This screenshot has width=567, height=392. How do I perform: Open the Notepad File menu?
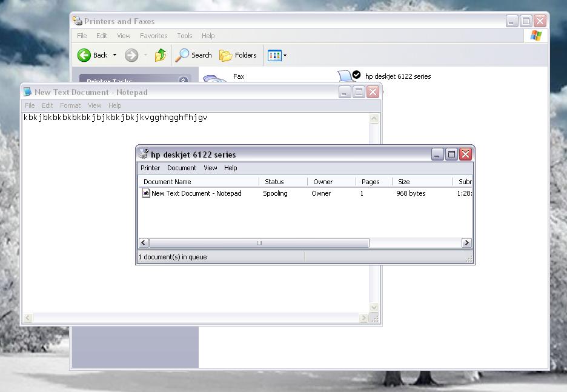pos(30,105)
